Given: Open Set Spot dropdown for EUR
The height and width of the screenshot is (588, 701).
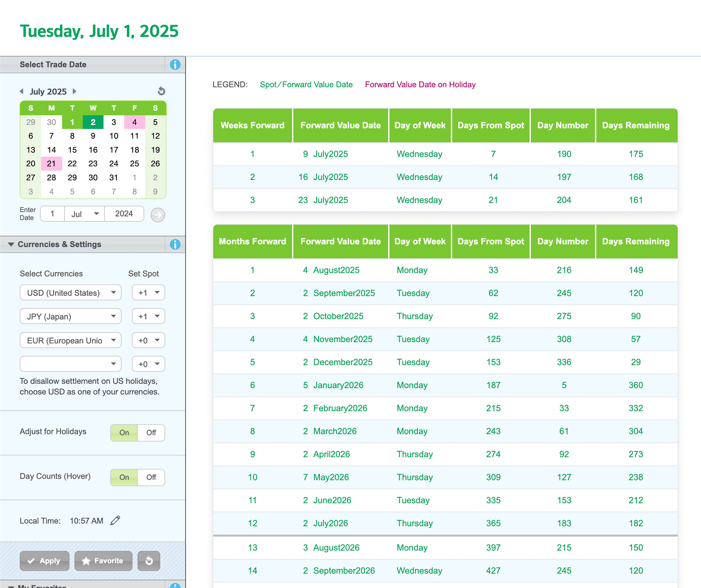Looking at the screenshot, I should [x=148, y=340].
